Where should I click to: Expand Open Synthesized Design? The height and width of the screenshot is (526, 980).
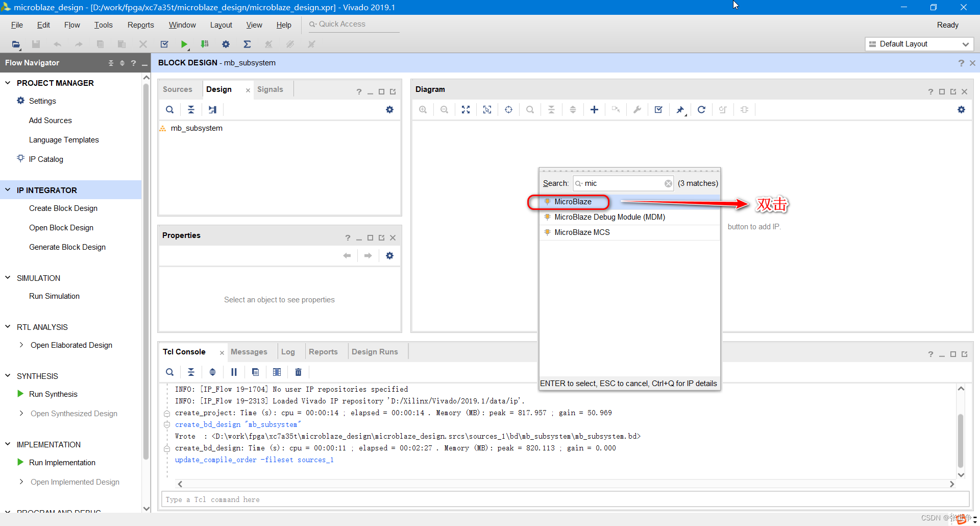[21, 414]
